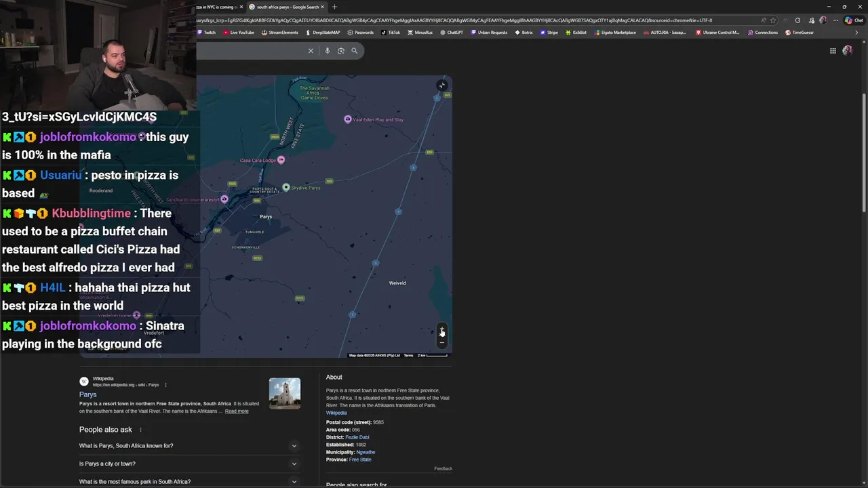Open People also ask options menu

[x=140, y=430]
